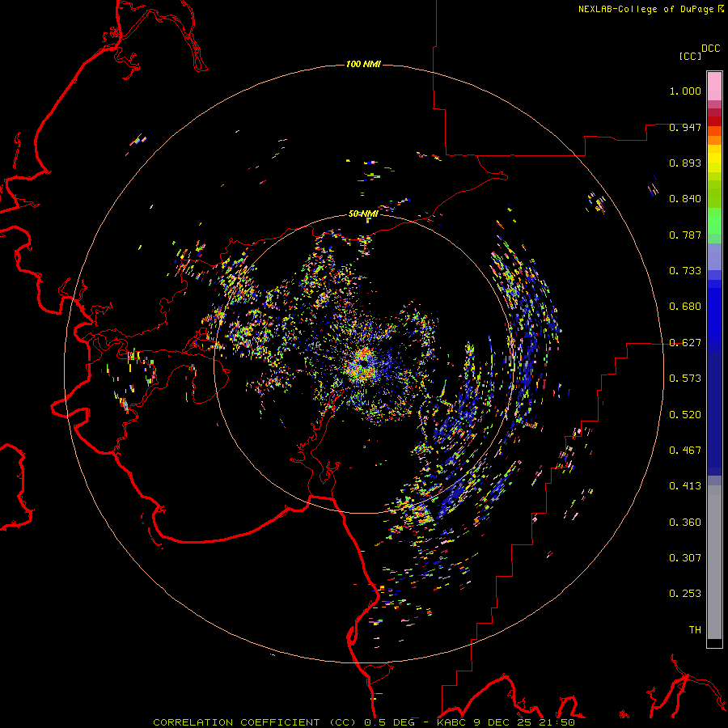The width and height of the screenshot is (728, 728).
Task: Click the 0.680 color scale value
Action: click(x=685, y=307)
